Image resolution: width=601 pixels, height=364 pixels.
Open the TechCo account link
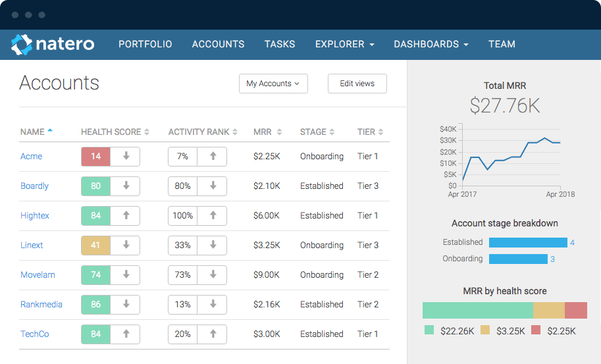click(x=35, y=334)
